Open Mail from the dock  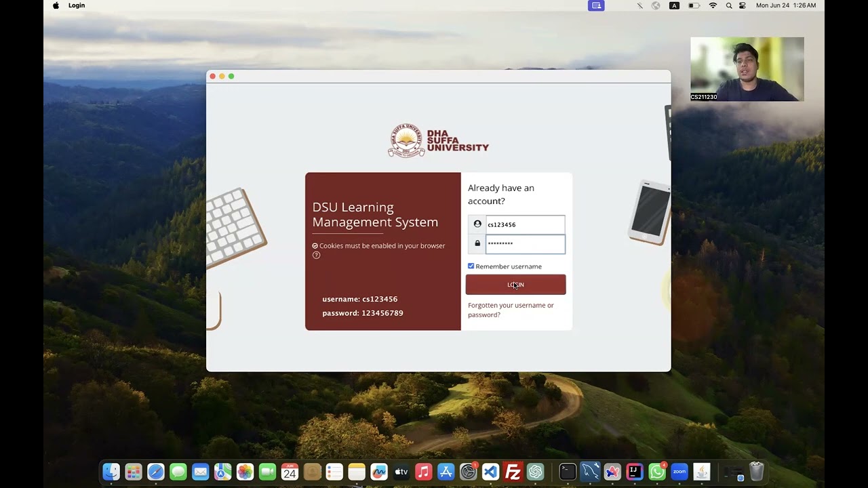click(x=200, y=472)
